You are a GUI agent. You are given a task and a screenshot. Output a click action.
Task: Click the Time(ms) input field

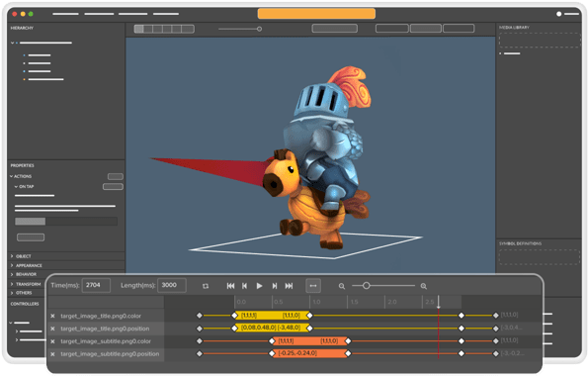pyautogui.click(x=96, y=285)
